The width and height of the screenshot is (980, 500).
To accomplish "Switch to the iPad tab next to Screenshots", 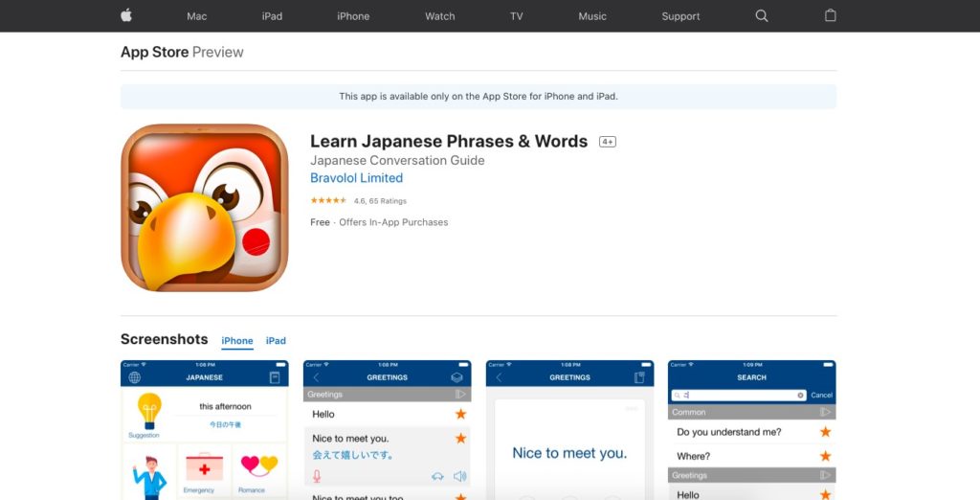I will (x=276, y=341).
